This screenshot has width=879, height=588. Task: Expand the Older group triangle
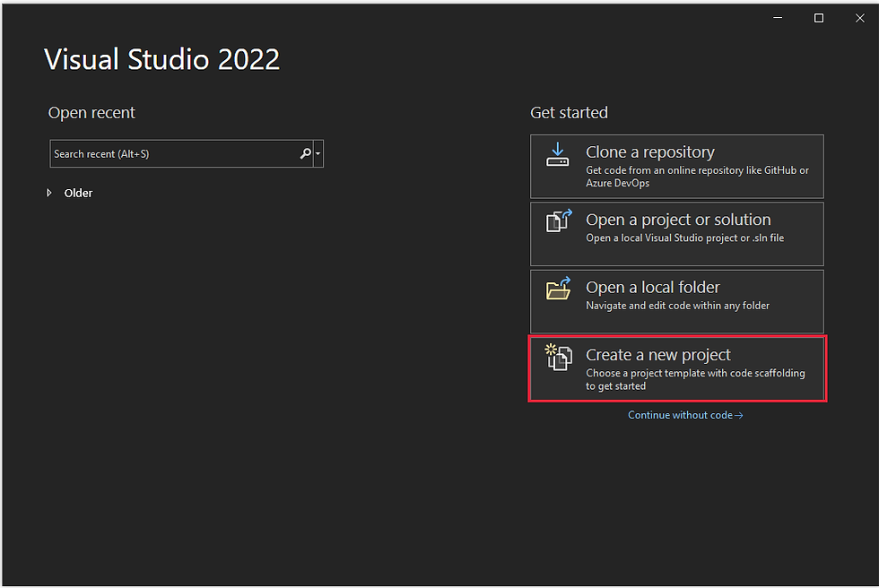[49, 193]
